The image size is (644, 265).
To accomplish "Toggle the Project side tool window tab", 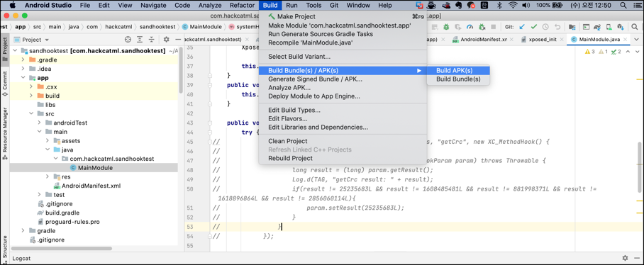I will pos(4,50).
